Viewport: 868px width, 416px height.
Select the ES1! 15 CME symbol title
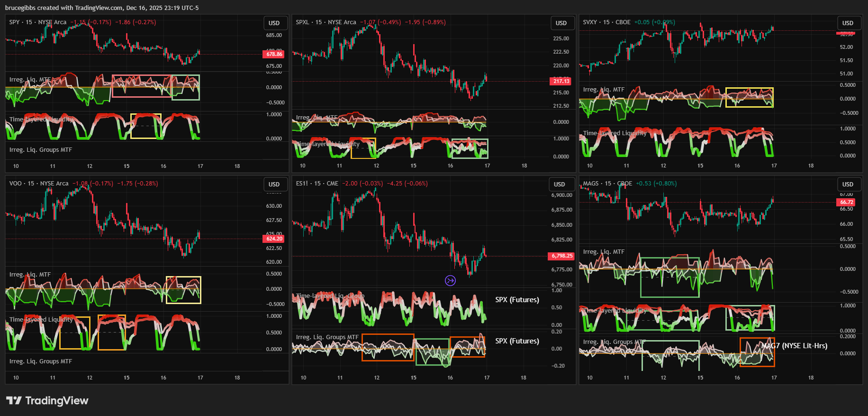(x=317, y=184)
